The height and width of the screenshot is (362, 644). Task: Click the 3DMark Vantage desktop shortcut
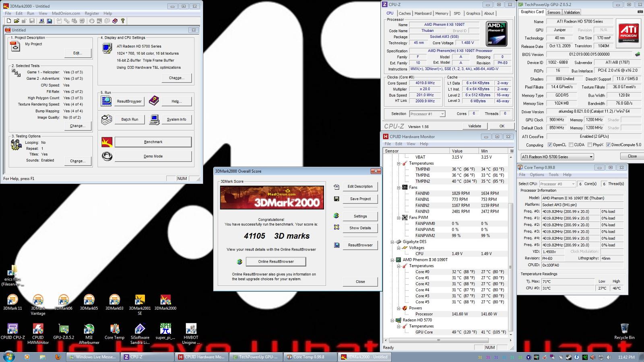pos(38,305)
